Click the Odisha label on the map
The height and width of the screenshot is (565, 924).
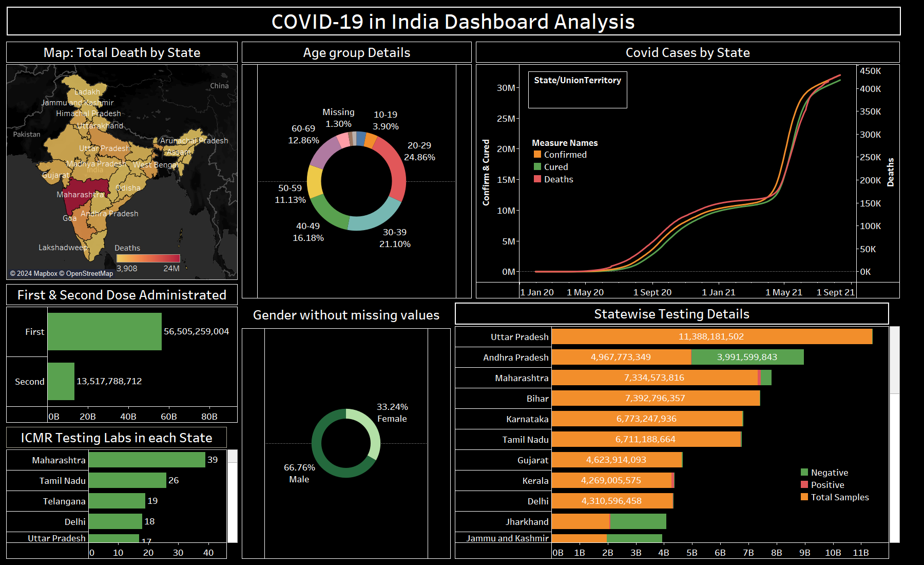click(x=128, y=188)
